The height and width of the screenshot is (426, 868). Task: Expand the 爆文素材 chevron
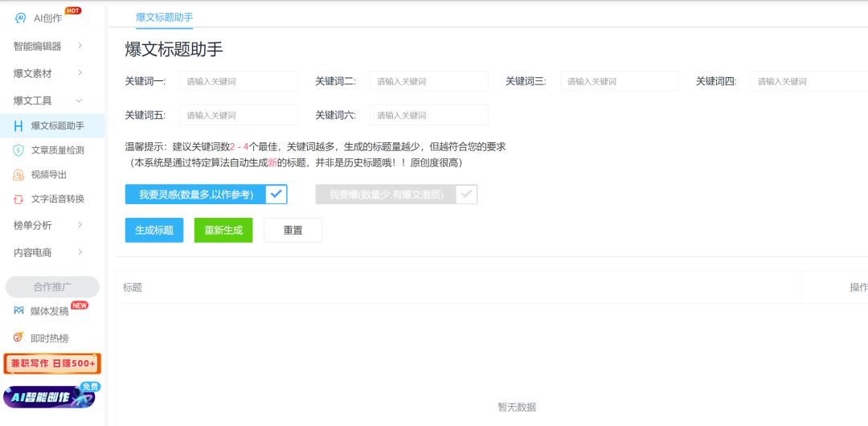(80, 72)
